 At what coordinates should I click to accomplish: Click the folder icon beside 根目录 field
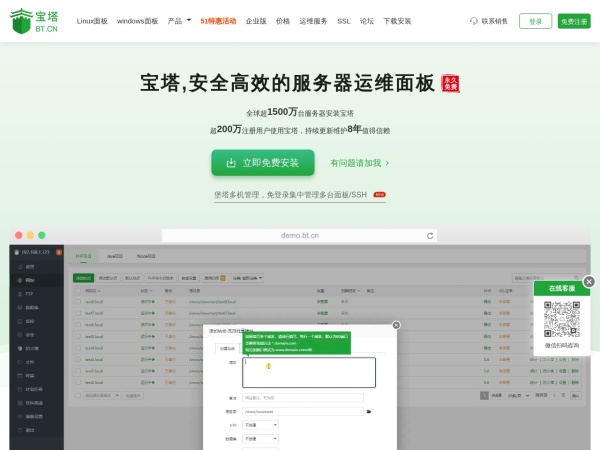pyautogui.click(x=369, y=412)
